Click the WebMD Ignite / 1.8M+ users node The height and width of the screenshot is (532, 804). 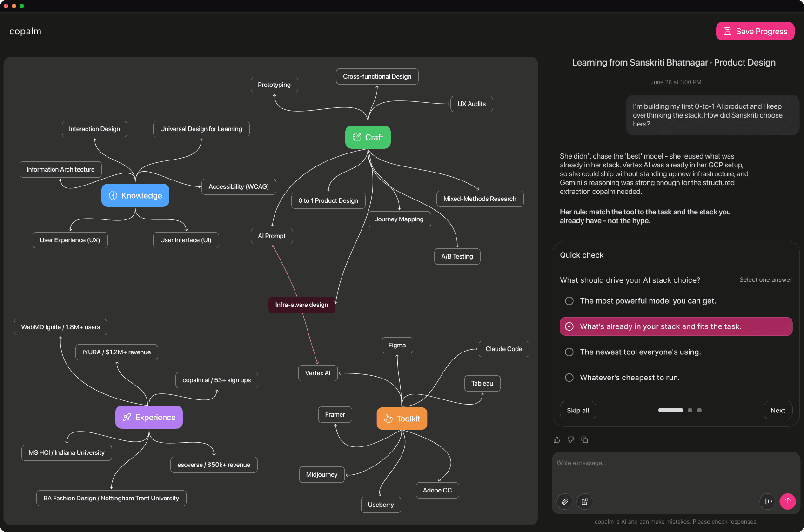coord(60,327)
